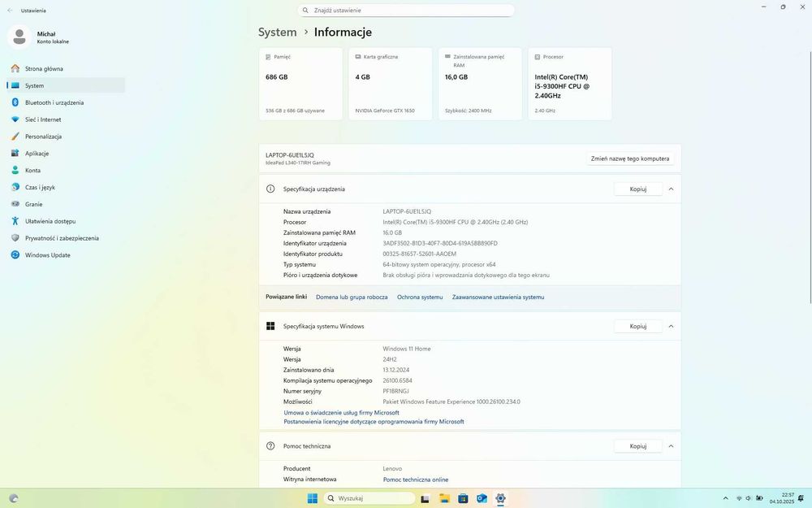The height and width of the screenshot is (508, 812).
Task: Click the build number 26100.6584
Action: (397, 380)
